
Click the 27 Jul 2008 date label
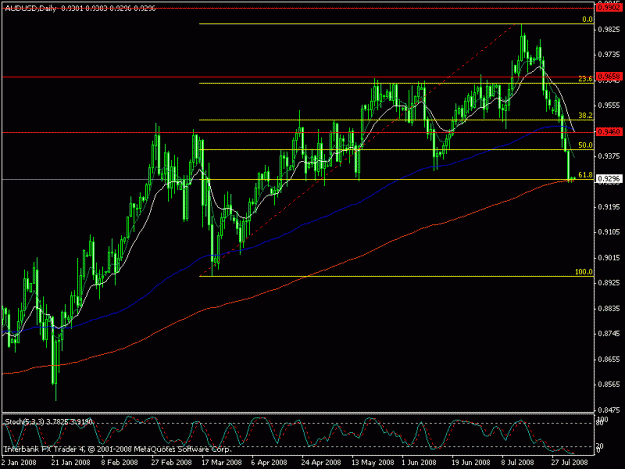[570, 462]
